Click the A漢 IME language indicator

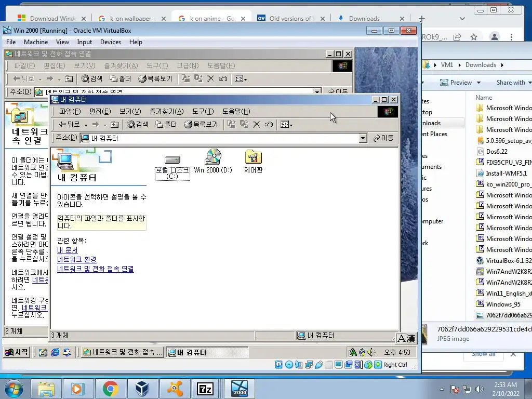click(x=406, y=338)
